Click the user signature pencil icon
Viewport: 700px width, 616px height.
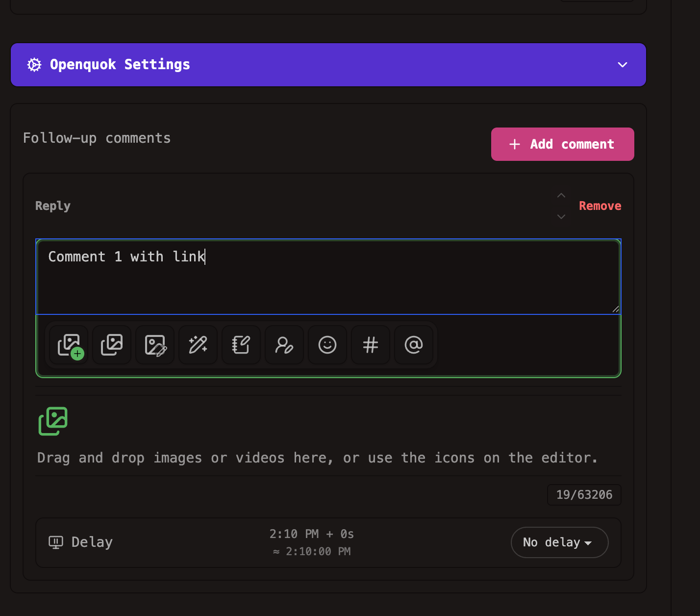pos(284,345)
